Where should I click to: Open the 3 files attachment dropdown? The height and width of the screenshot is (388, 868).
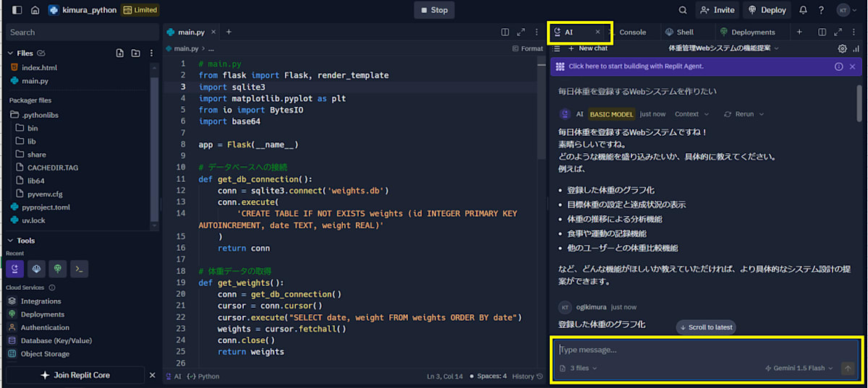coord(578,368)
